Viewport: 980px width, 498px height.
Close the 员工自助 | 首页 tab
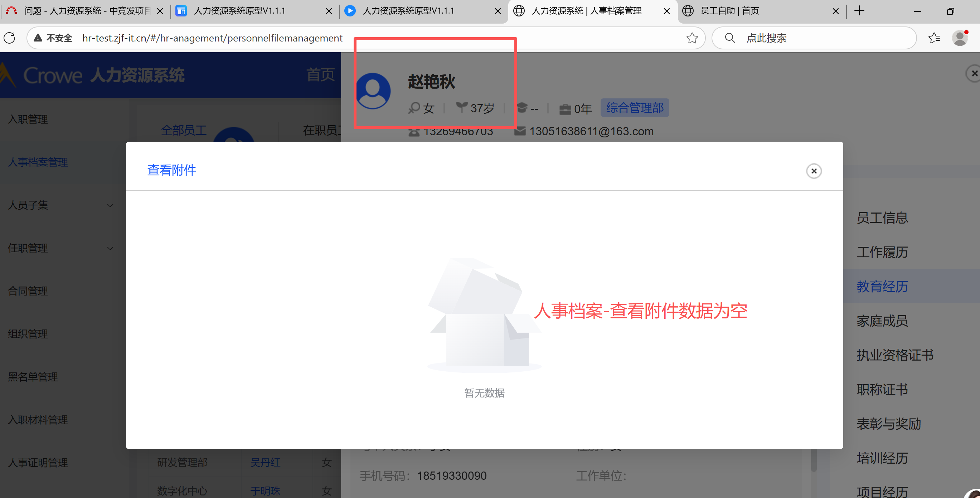[835, 11]
